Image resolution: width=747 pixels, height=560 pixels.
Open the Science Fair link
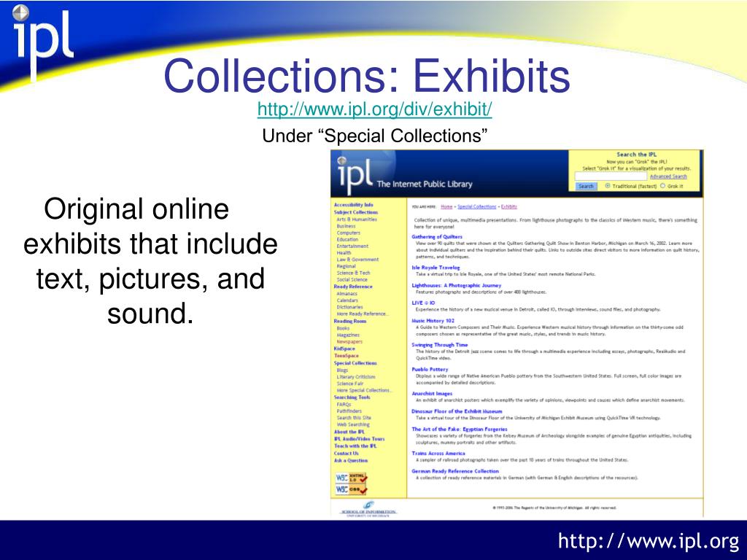tap(350, 384)
